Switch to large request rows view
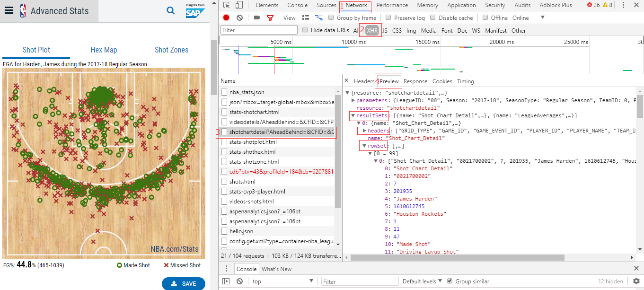Image resolution: width=644 pixels, height=290 pixels. click(306, 18)
